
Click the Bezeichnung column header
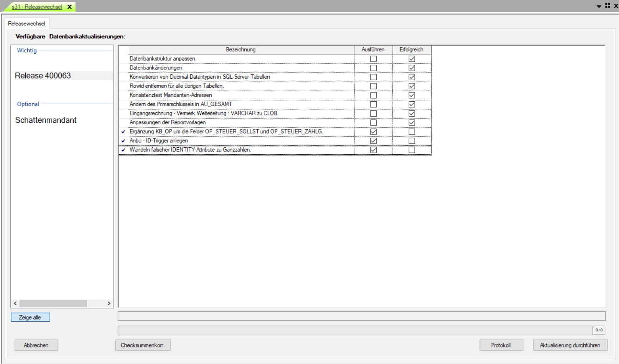click(x=240, y=49)
